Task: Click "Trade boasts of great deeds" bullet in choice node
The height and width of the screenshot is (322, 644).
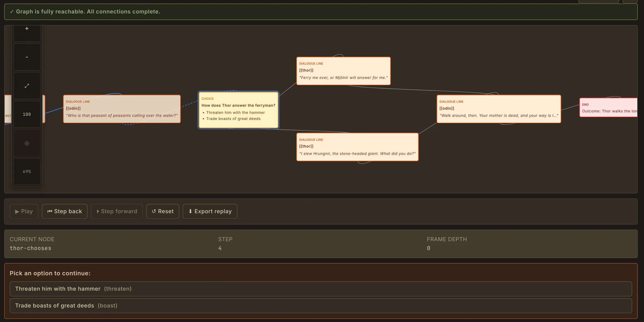Action: pos(233,119)
